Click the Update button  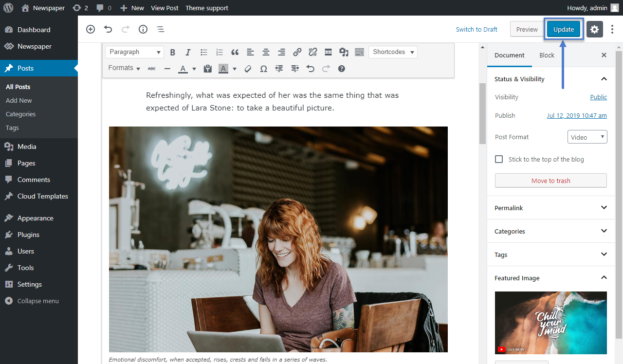pos(564,29)
